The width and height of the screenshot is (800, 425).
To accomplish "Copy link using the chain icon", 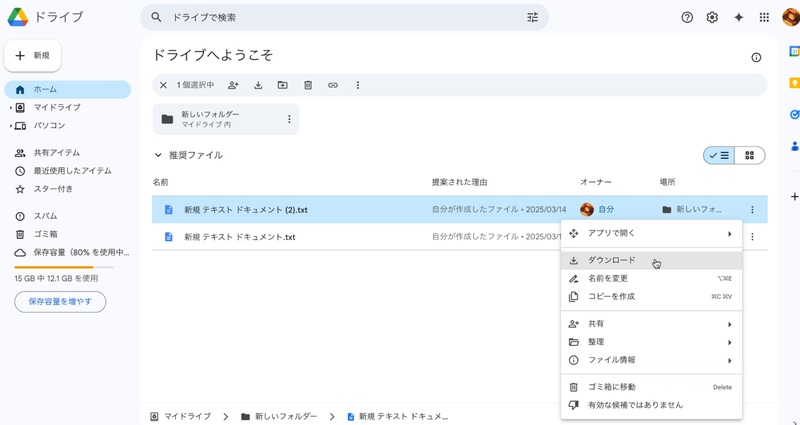I will tap(333, 85).
